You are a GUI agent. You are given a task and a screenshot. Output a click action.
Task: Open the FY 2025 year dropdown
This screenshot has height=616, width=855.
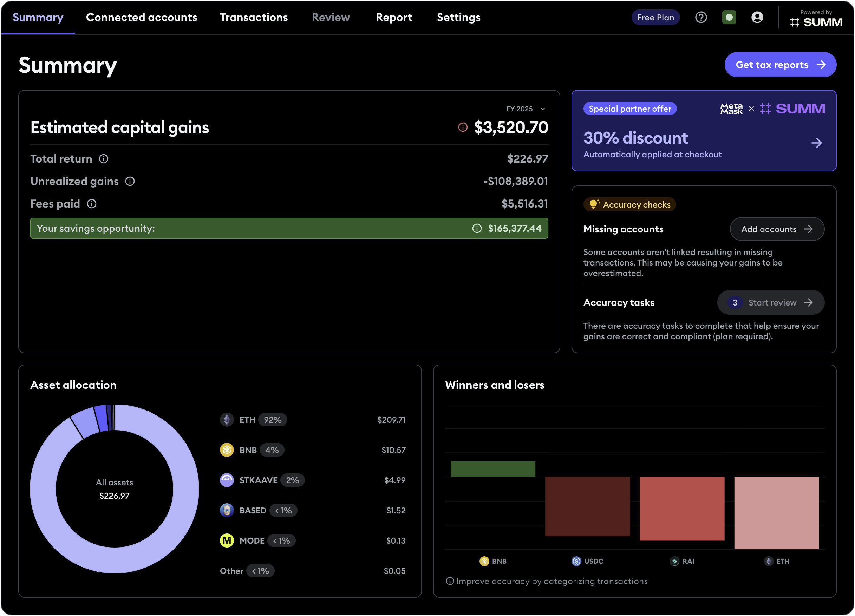(526, 109)
